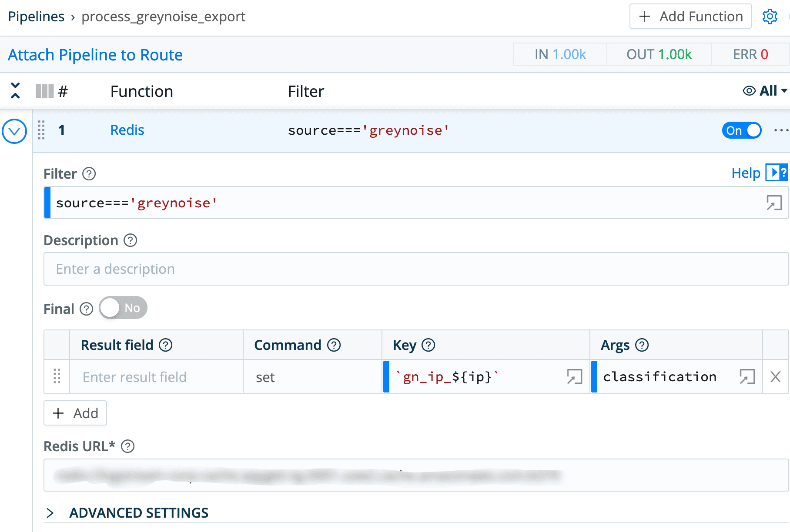Click the Redis URL help icon
The height and width of the screenshot is (532, 790).
point(127,446)
